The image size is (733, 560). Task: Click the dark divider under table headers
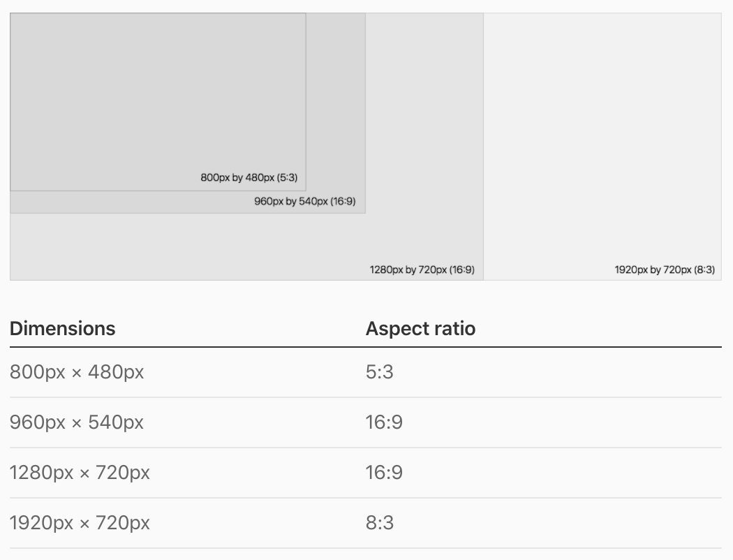coord(365,346)
